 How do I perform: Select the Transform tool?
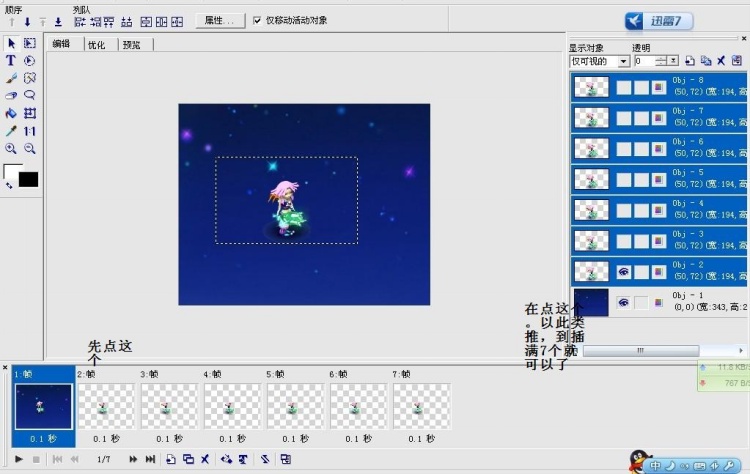click(x=30, y=113)
